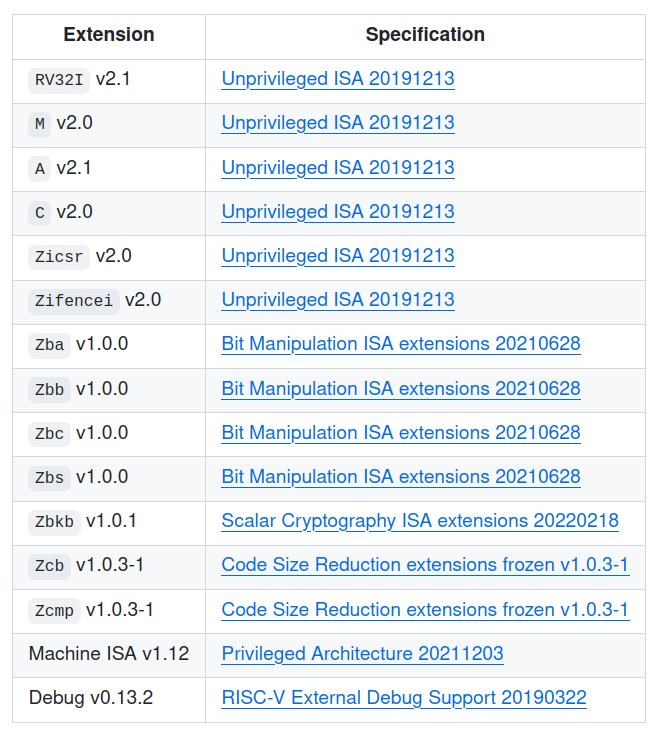Viewport: 659px width, 733px height.
Task: Open Unprivileged ISA link for M extension
Action: (x=338, y=123)
